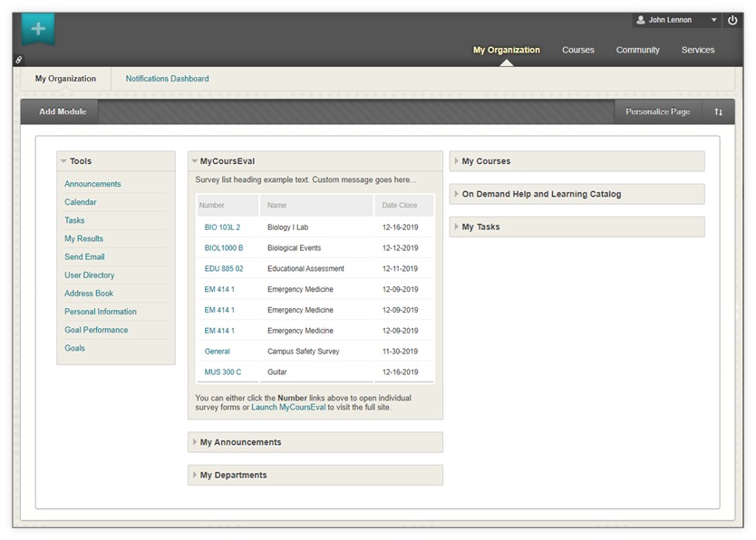This screenshot has width=756, height=540.
Task: Collapse the Tools module
Action: coord(63,161)
